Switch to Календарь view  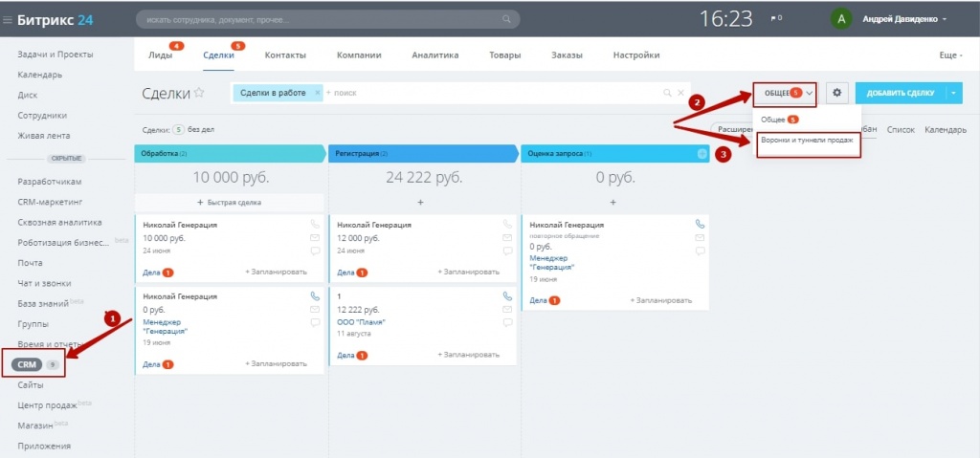(945, 129)
